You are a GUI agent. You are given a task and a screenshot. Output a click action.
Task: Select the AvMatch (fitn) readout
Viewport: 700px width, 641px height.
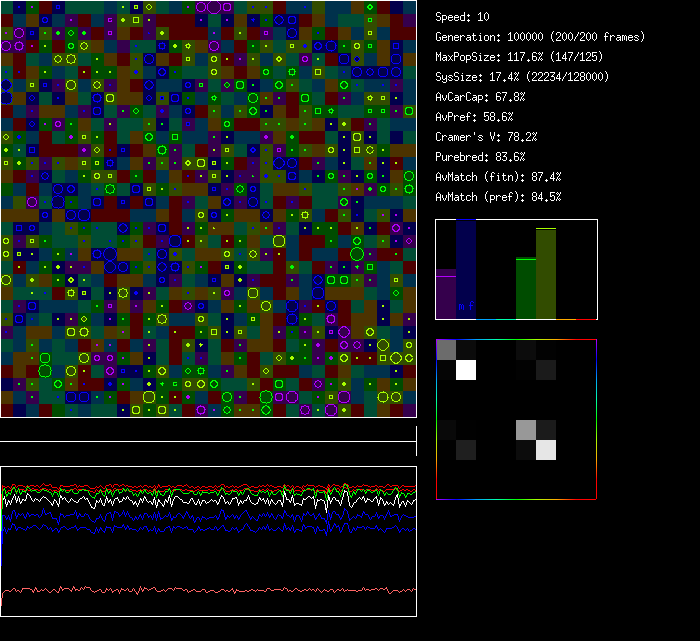(x=498, y=177)
